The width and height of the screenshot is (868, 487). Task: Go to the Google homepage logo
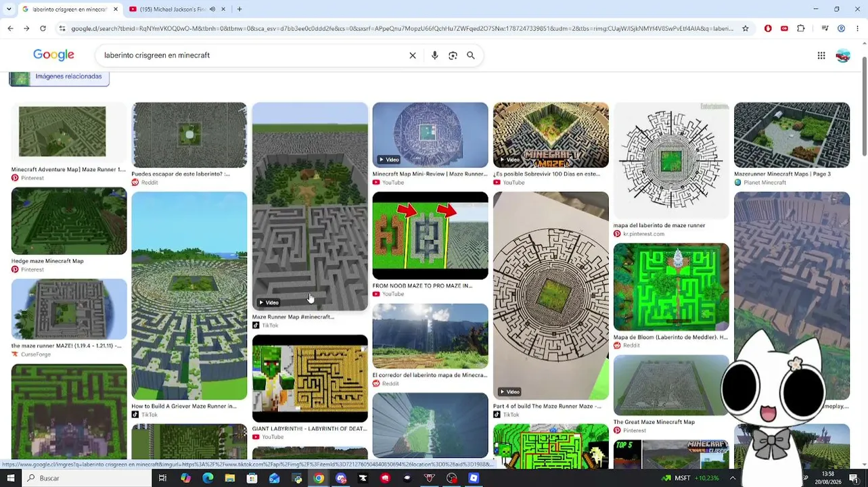pyautogui.click(x=53, y=55)
